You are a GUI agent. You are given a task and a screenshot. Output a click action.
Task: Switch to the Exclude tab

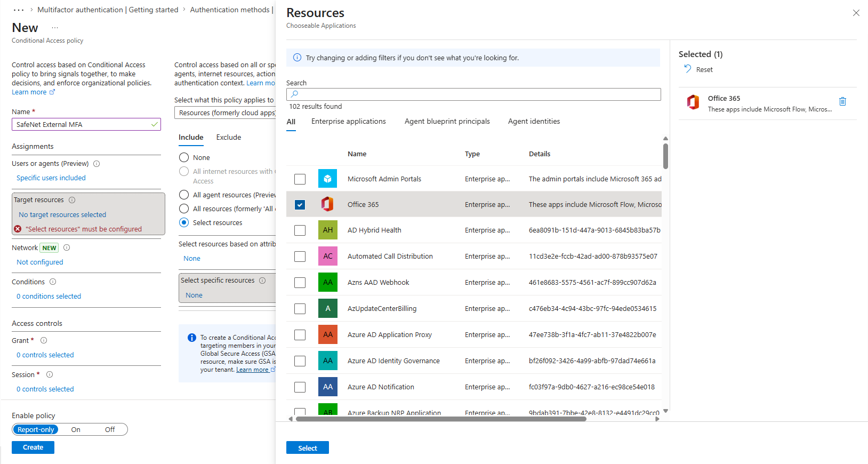229,138
